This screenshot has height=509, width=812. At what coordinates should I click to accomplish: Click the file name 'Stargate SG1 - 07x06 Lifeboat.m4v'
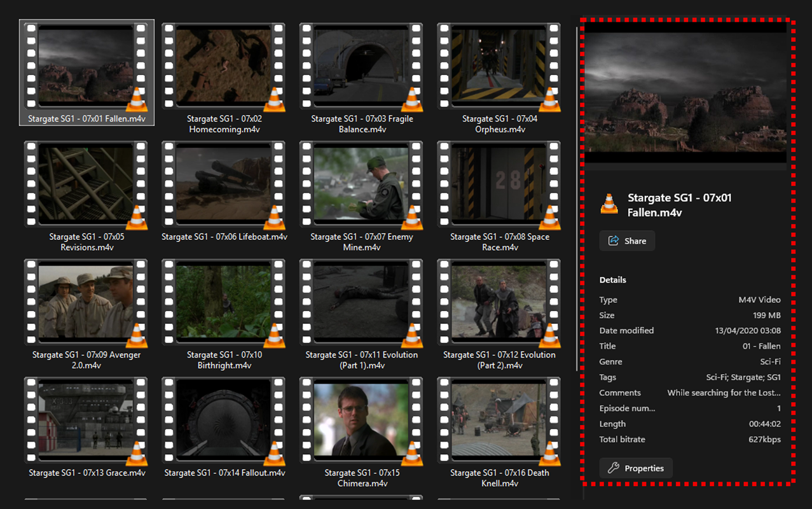point(224,237)
